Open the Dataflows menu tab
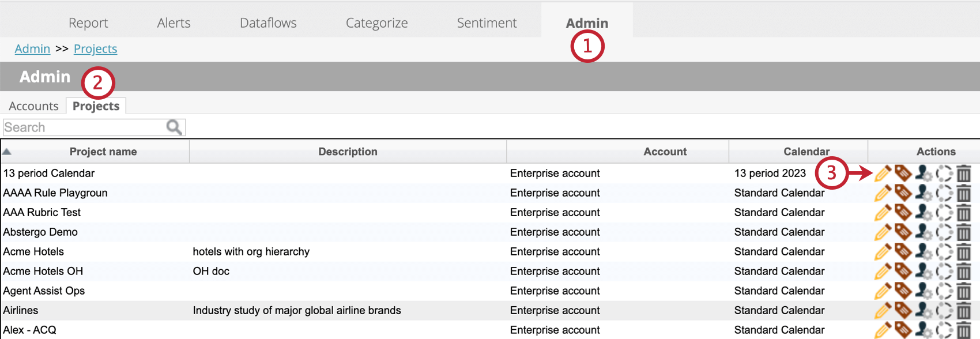This screenshot has width=980, height=339. pyautogui.click(x=268, y=23)
